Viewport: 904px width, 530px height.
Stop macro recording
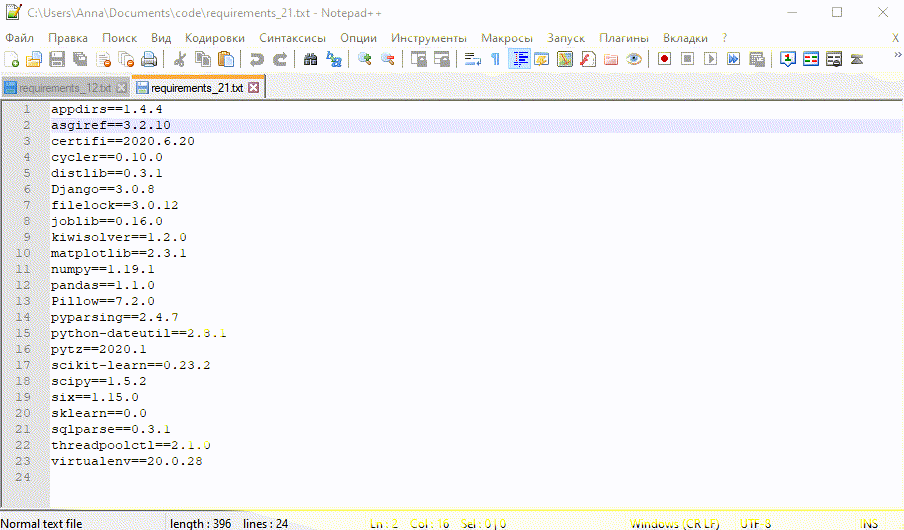[x=687, y=59]
